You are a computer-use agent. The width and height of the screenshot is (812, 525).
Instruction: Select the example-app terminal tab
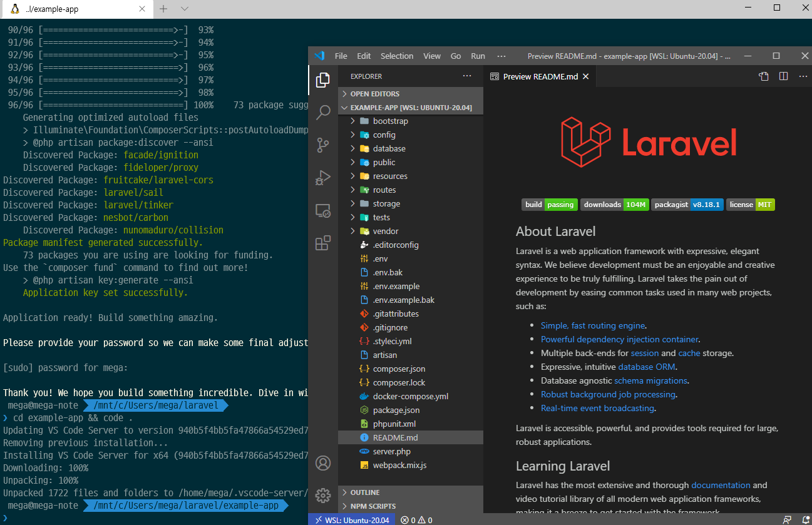76,9
